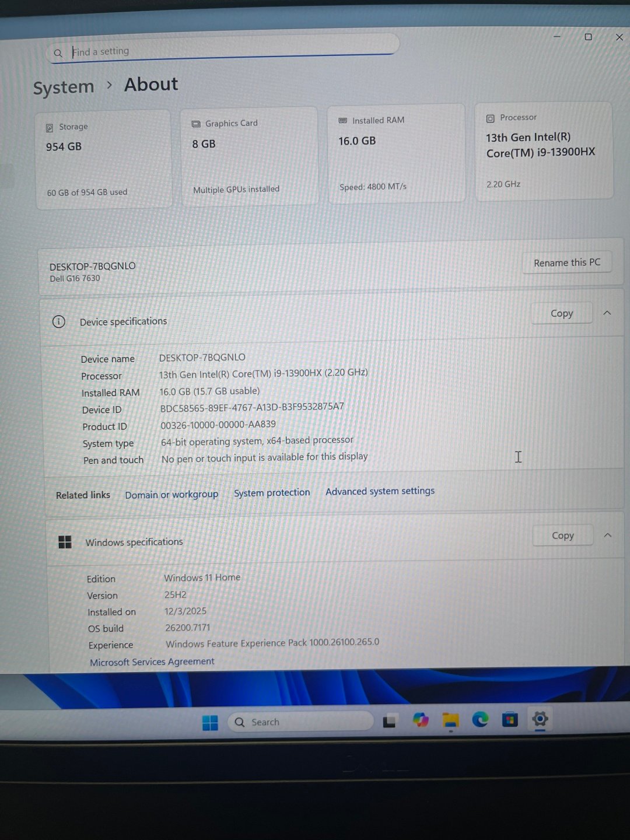
Task: Click the Dell G16 7630 model text
Action: click(75, 278)
